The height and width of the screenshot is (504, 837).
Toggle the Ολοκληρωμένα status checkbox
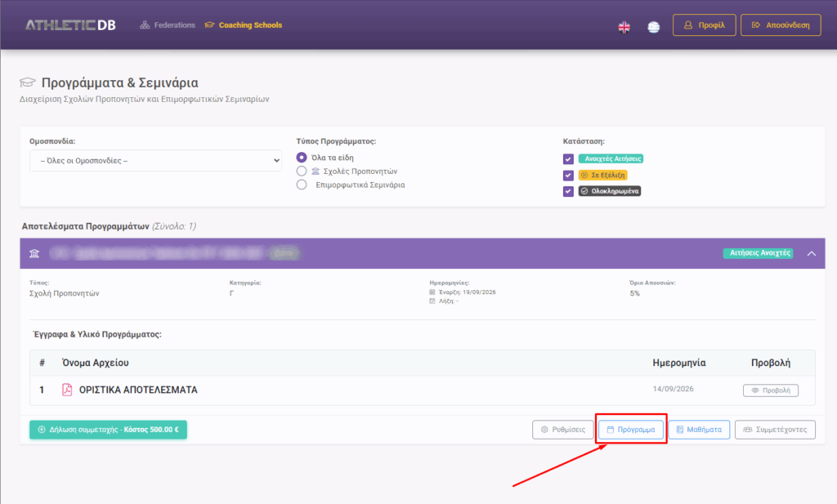coord(569,191)
